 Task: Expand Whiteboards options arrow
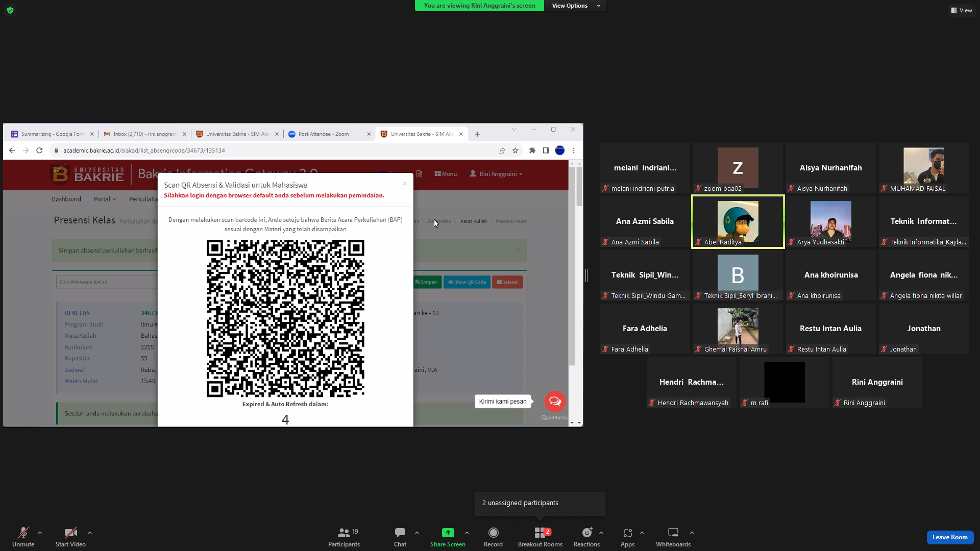click(x=692, y=533)
